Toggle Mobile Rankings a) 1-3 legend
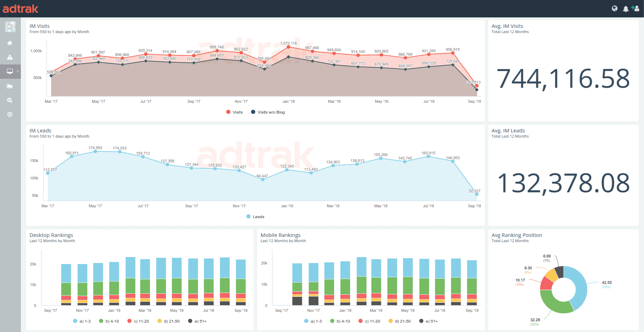 313,321
